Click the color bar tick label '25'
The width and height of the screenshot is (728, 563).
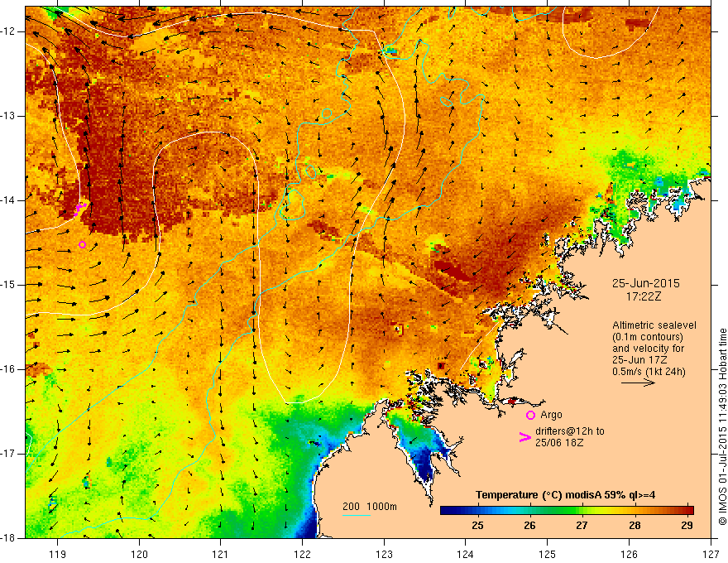477,526
